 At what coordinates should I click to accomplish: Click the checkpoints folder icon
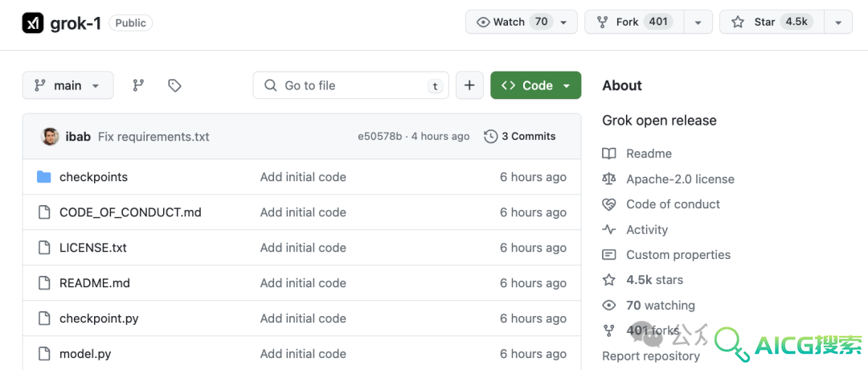click(x=43, y=177)
